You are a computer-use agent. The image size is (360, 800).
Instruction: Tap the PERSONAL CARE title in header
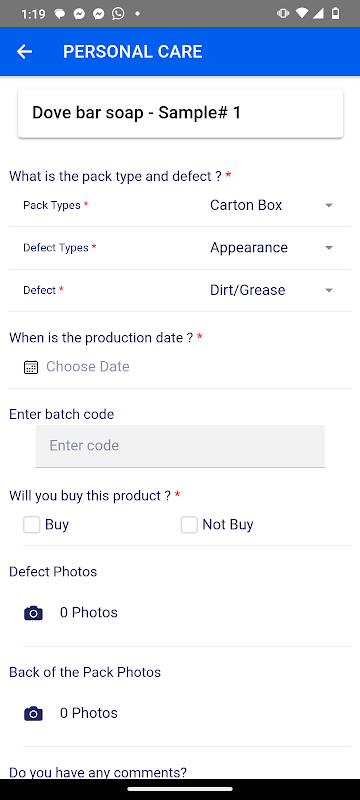click(x=133, y=52)
